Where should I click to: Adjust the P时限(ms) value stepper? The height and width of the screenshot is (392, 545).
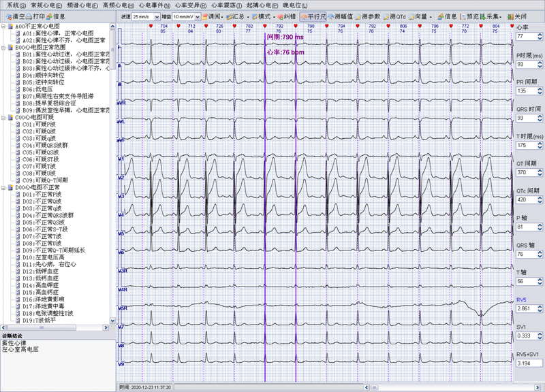tap(540, 64)
